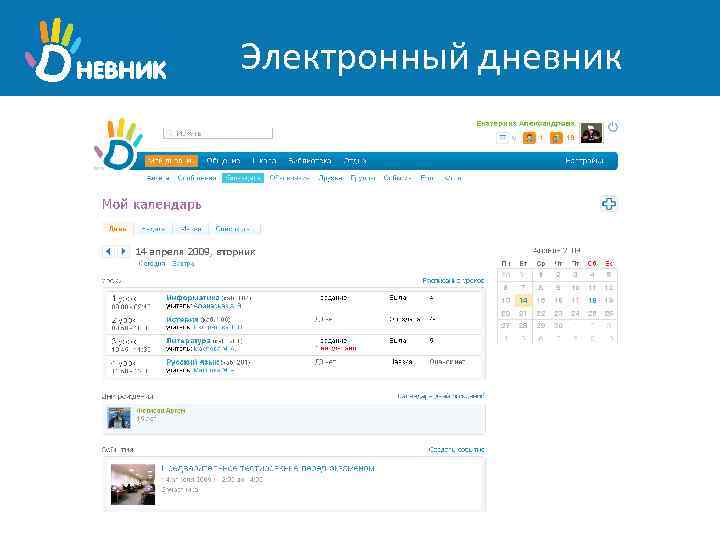The height and width of the screenshot is (540, 720).
Task: Open the Группы submenu link
Action: point(363,178)
